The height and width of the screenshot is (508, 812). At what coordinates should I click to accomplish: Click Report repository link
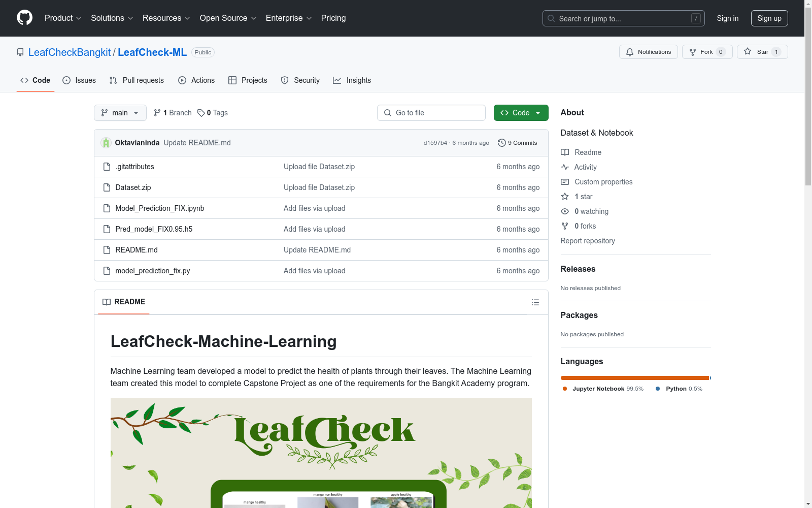(x=588, y=241)
